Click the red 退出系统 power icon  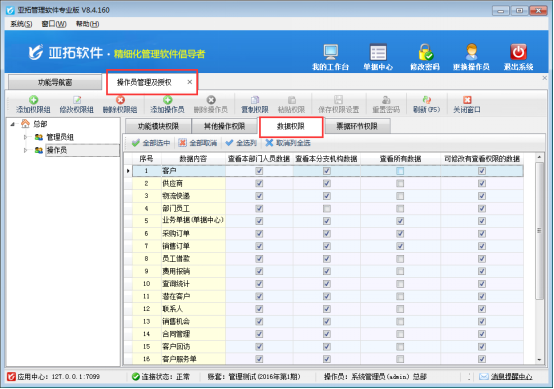point(518,53)
